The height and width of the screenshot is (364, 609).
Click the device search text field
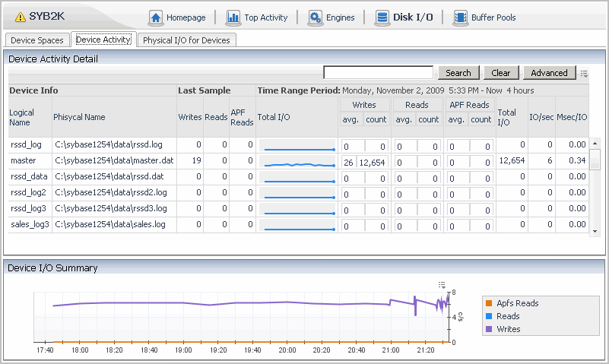point(378,73)
